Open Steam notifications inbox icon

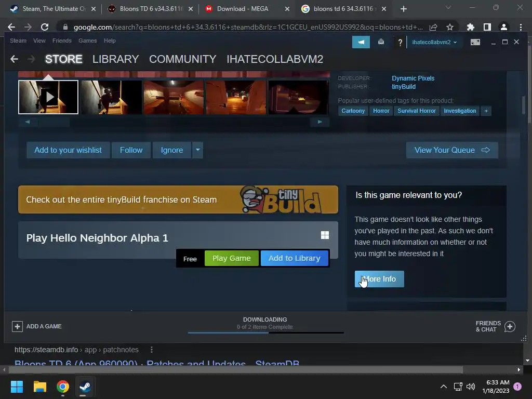pos(381,42)
